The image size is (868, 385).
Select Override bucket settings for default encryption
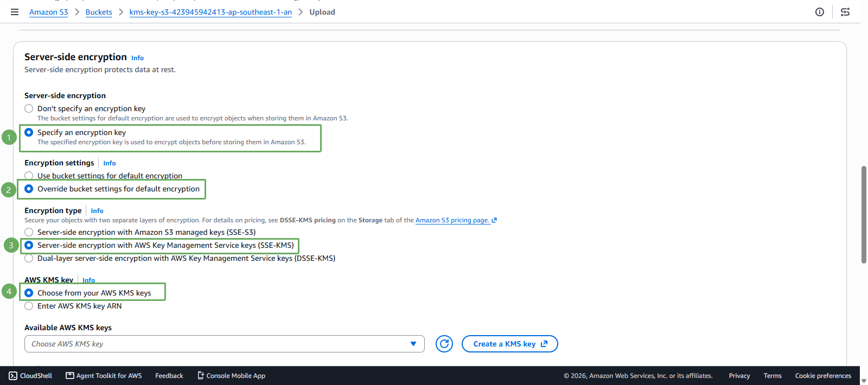pyautogui.click(x=29, y=189)
